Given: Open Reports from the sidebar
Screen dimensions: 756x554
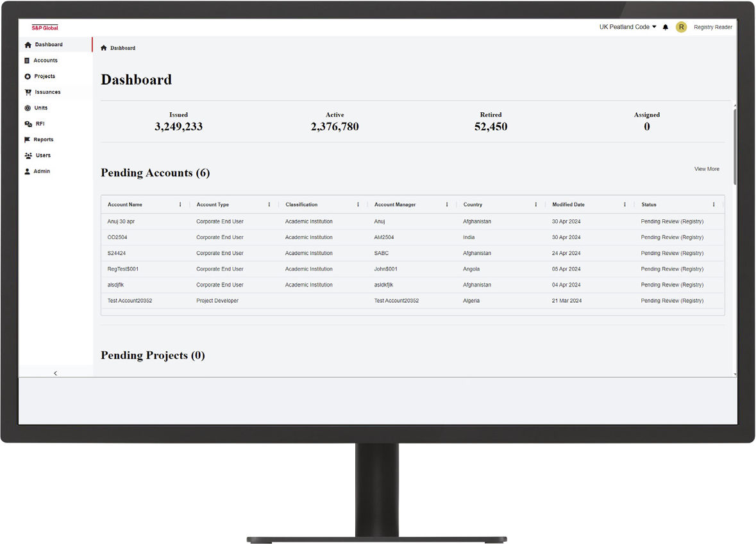Looking at the screenshot, I should [43, 140].
